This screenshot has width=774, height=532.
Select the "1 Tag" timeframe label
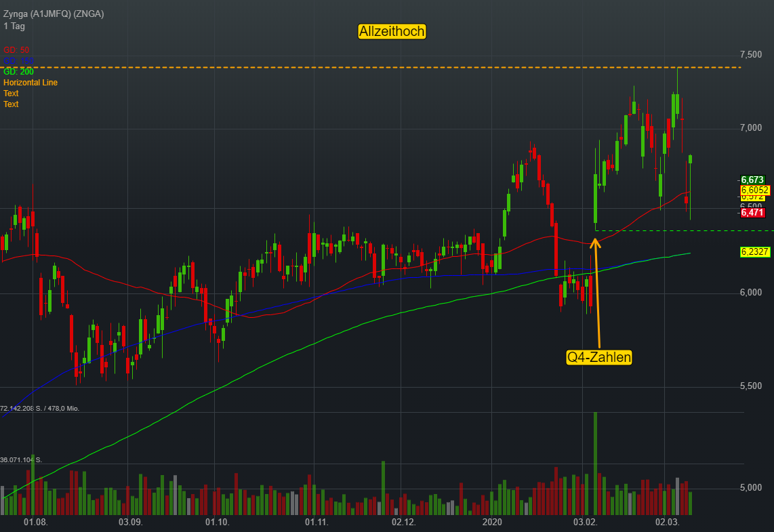[x=14, y=26]
